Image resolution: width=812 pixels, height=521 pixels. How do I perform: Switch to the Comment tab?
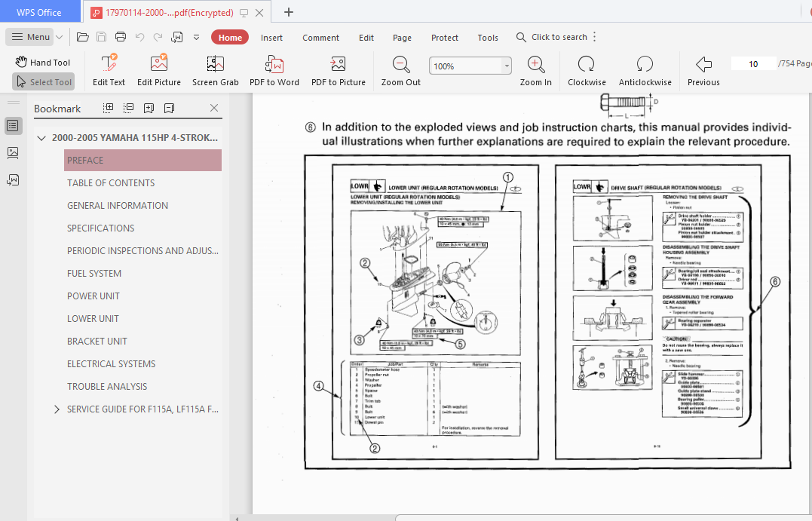tap(320, 38)
